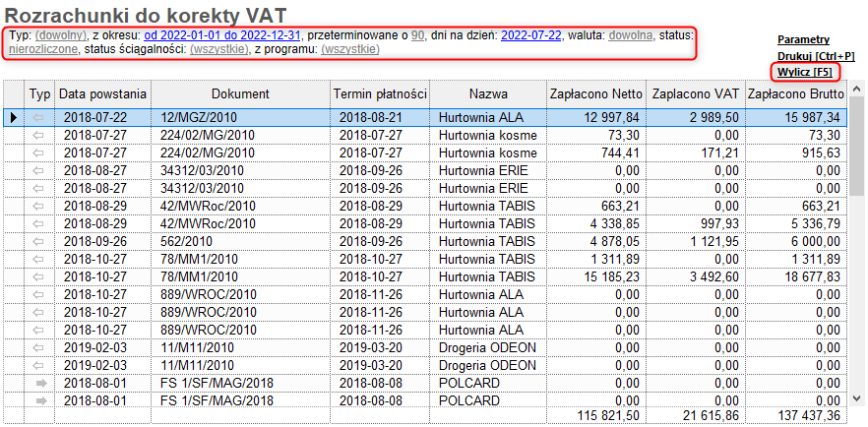Click VAT amount 997,93

click(720, 223)
